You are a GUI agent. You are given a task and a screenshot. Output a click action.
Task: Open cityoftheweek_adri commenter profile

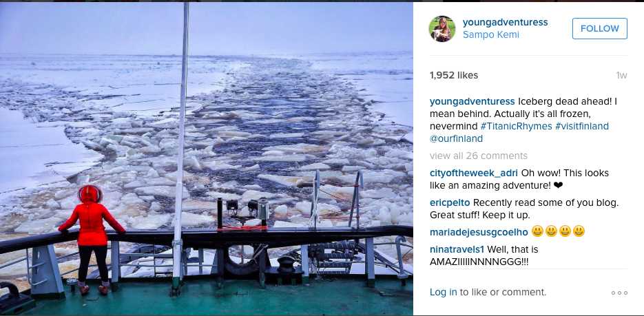pyautogui.click(x=475, y=173)
